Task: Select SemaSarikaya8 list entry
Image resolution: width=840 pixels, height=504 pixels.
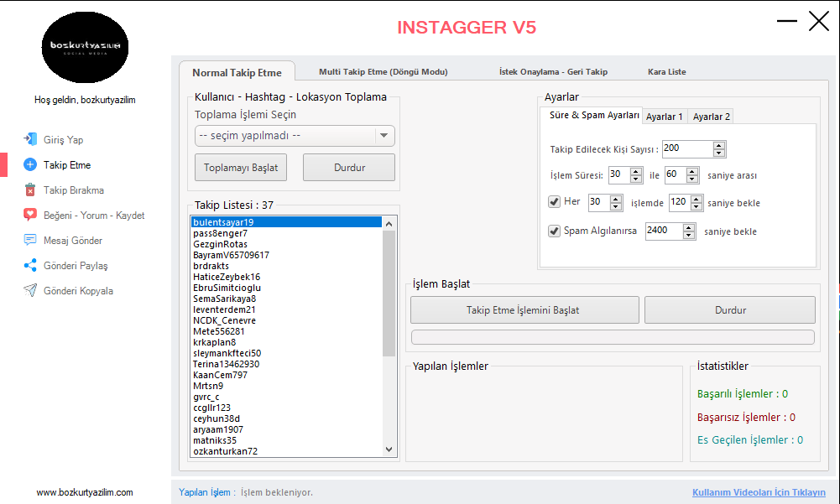Action: (287, 299)
